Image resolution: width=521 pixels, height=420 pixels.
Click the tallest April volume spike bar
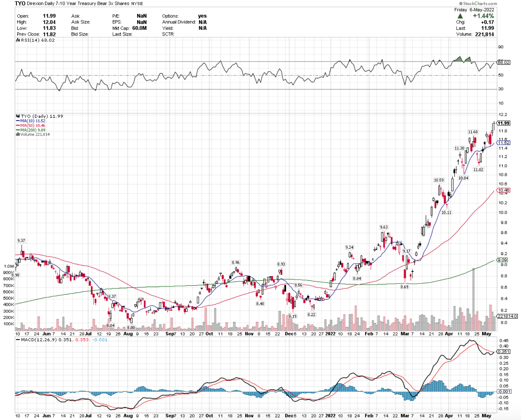(x=473, y=300)
